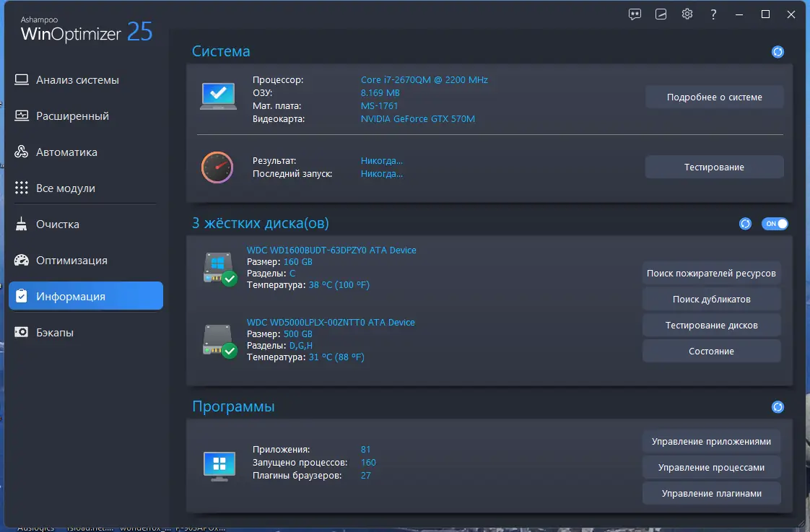Click the Core i7-2670QM processor value

tap(424, 80)
